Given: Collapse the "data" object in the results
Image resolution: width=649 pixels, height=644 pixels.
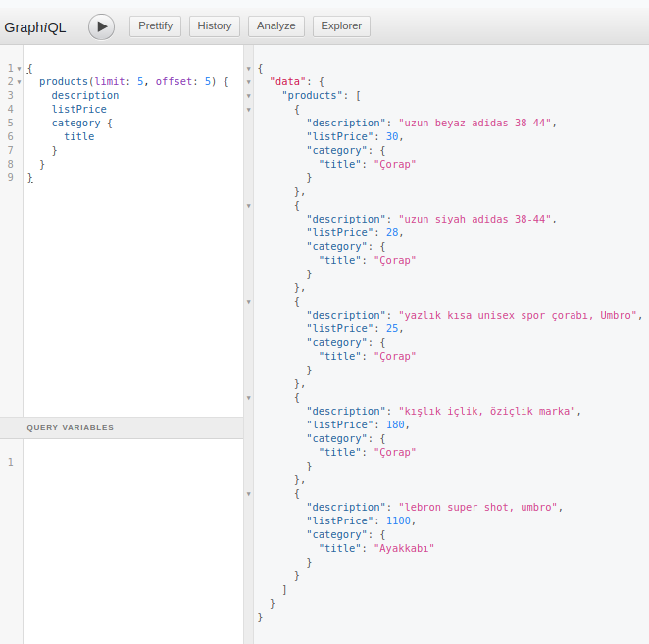Looking at the screenshot, I should [249, 82].
